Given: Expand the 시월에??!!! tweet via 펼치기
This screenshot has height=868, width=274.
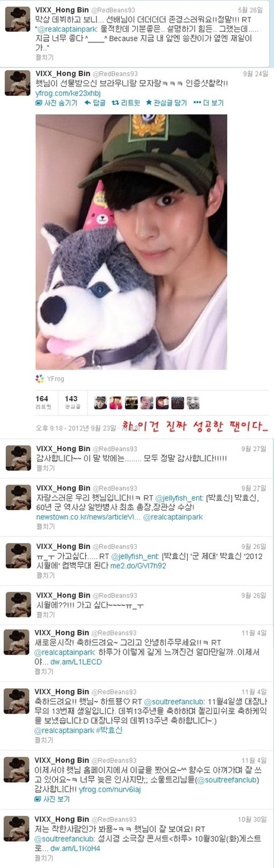Looking at the screenshot, I should pyautogui.click(x=45, y=616).
